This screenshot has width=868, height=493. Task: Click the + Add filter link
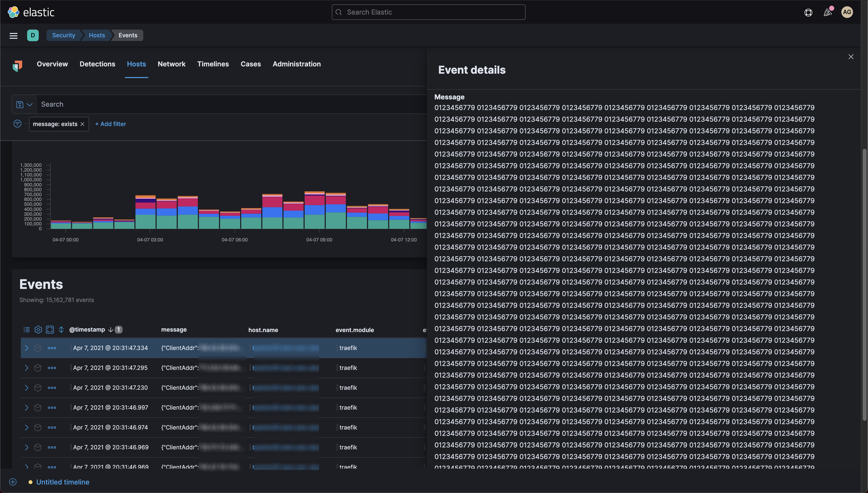111,124
